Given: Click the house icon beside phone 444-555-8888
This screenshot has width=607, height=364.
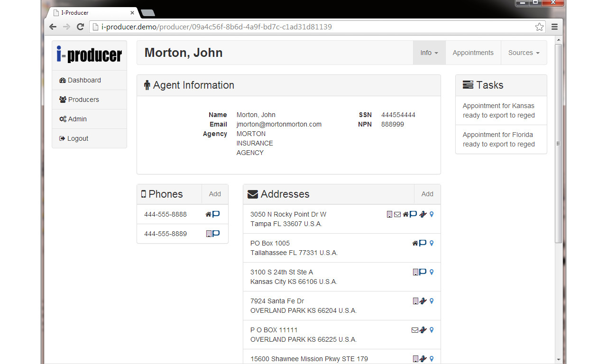Looking at the screenshot, I should coord(208,214).
